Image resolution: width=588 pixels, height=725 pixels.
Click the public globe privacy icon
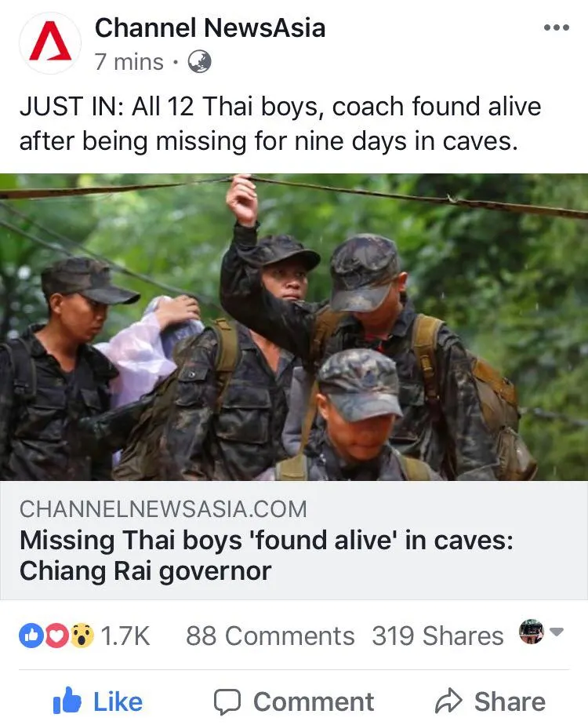click(200, 62)
